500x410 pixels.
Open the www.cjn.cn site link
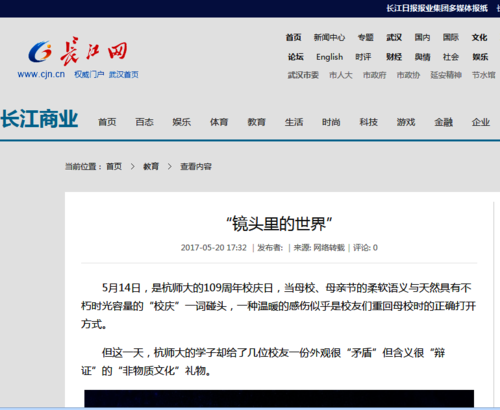point(41,74)
